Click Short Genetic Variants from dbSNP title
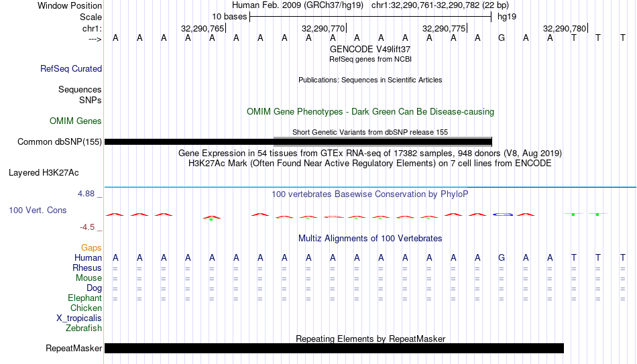Screen dimensions: 637x364 tap(370, 132)
